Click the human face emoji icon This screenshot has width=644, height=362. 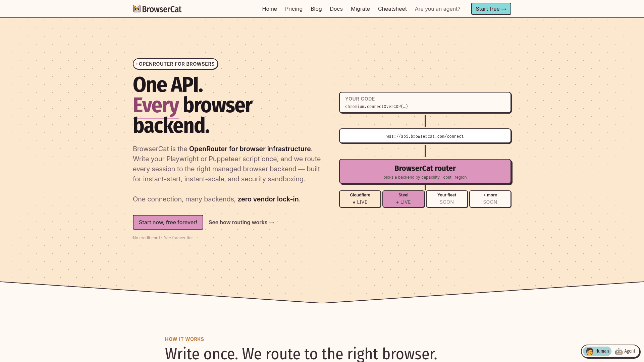click(590, 351)
